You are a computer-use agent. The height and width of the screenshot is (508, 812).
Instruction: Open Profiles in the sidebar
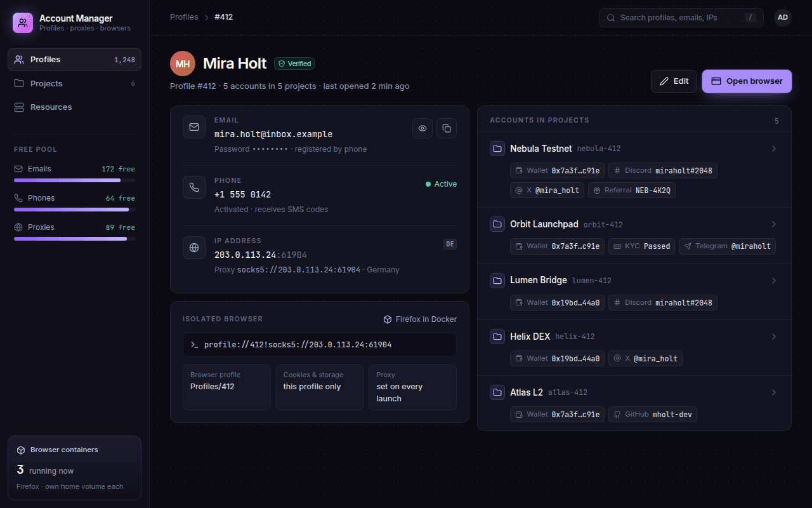(x=74, y=60)
